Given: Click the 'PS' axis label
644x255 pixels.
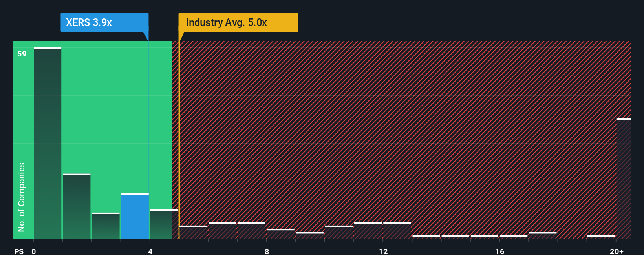Looking at the screenshot, I should (x=19, y=251).
